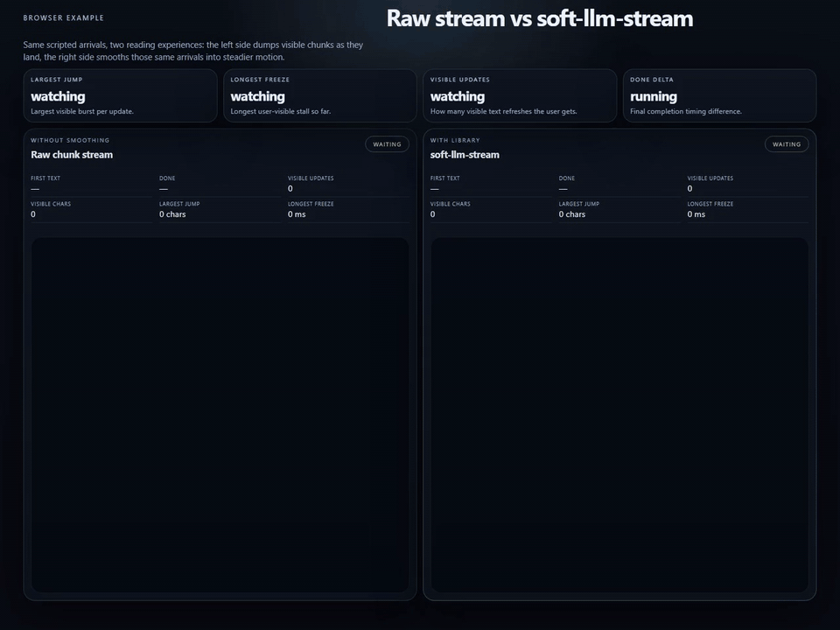Viewport: 840px width, 630px height.
Task: Click the BROWSER EXAMPLE label
Action: (x=64, y=17)
